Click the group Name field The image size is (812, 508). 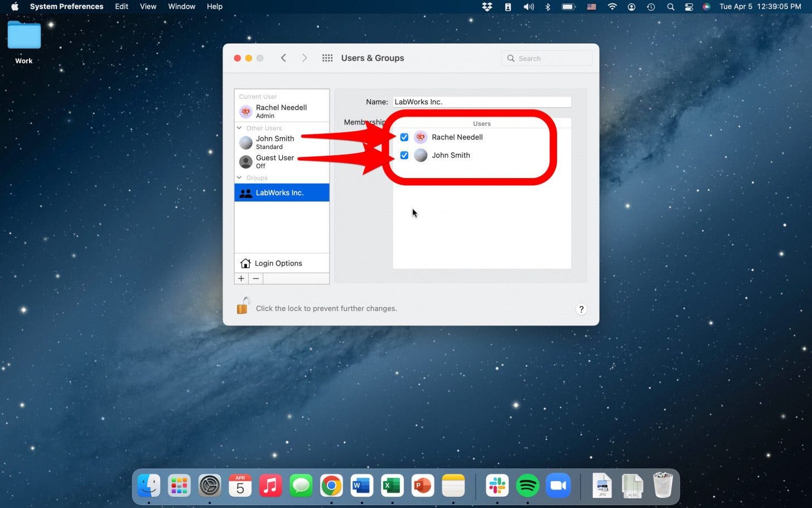tap(482, 102)
